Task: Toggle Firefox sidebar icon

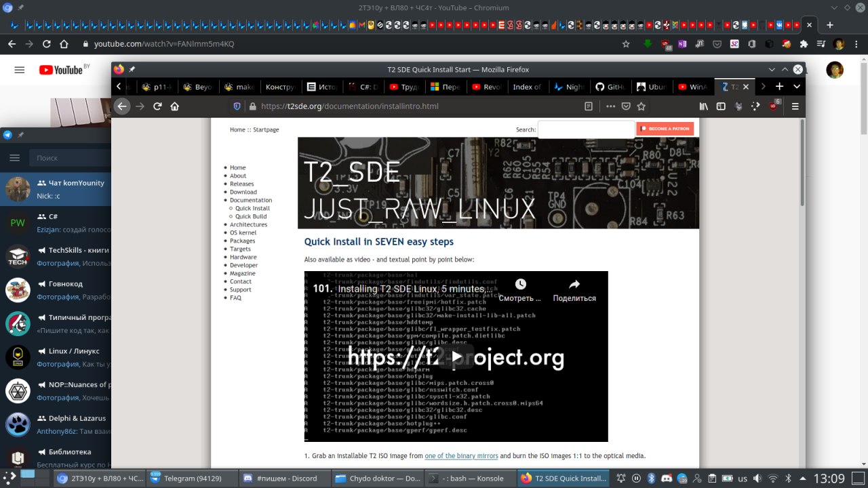Action: point(721,106)
